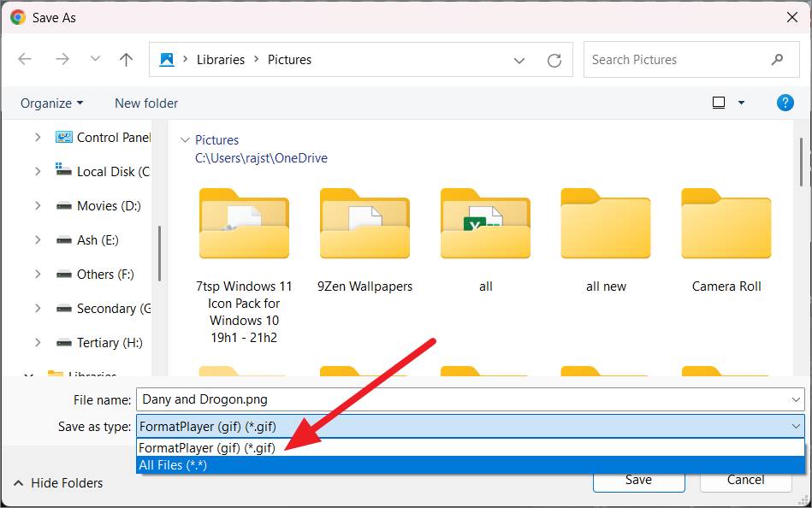The height and width of the screenshot is (508, 812).
Task: Go back with the left arrow button
Action: pos(25,60)
